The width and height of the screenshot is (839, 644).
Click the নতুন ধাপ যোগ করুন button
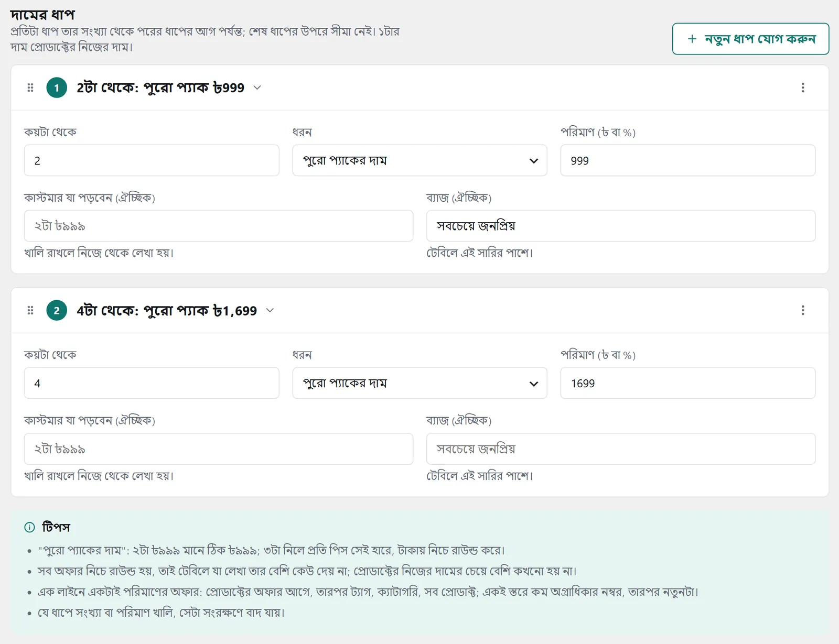click(750, 39)
